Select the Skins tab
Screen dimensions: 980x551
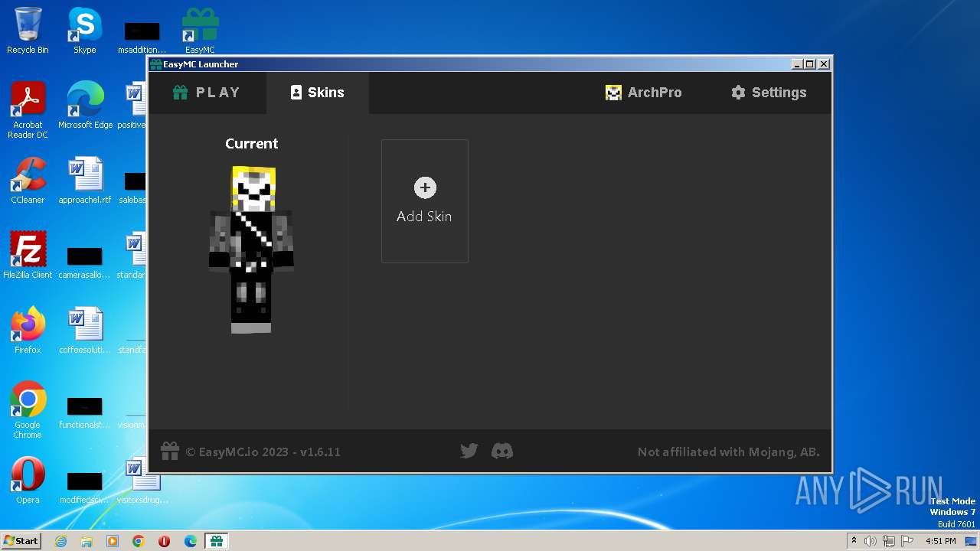pyautogui.click(x=317, y=93)
